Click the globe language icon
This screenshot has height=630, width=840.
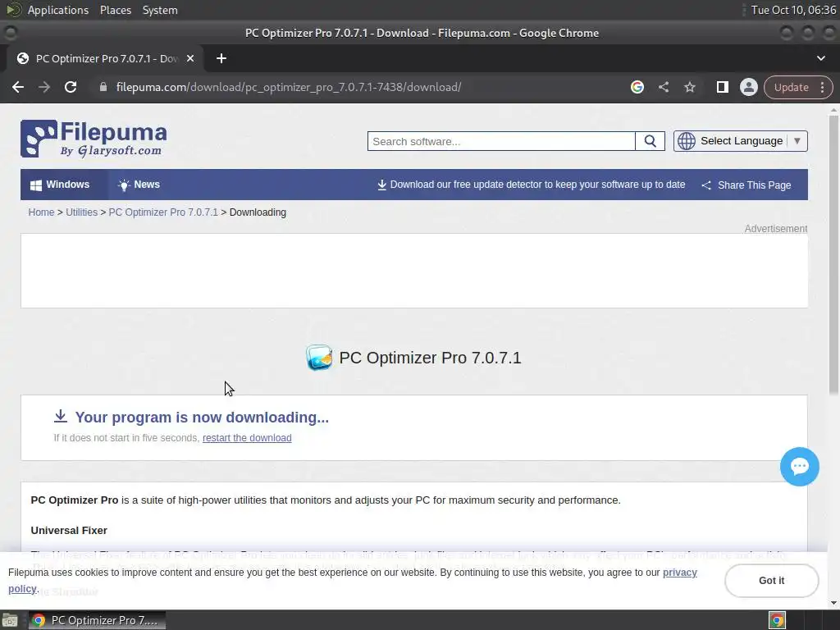point(687,141)
